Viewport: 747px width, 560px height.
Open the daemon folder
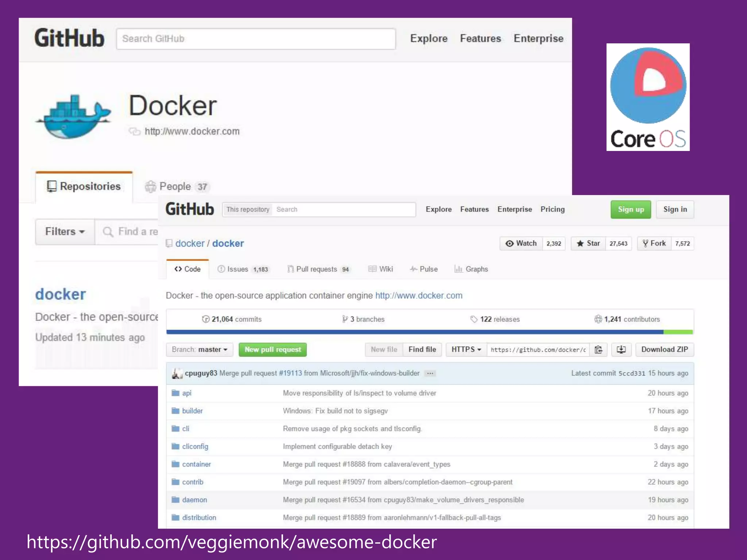tap(194, 500)
